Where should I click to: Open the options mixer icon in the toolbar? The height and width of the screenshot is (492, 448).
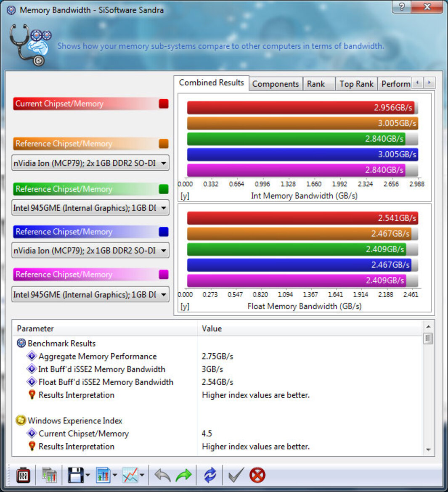point(23,475)
